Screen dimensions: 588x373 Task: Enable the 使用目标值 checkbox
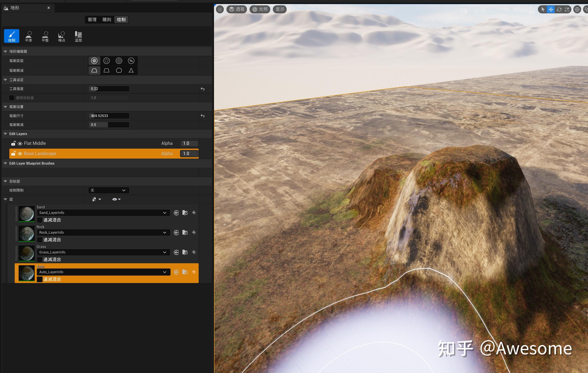coord(12,98)
